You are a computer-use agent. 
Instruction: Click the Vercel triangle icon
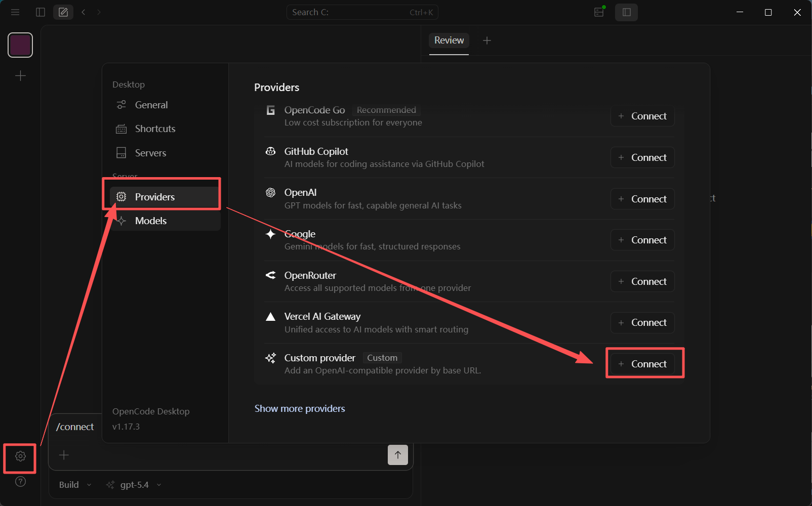[271, 317]
